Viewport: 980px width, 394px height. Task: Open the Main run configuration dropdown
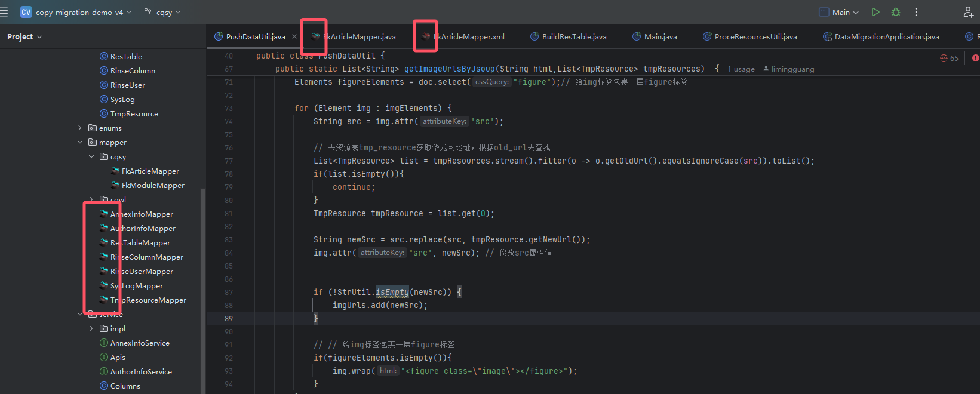tap(838, 12)
